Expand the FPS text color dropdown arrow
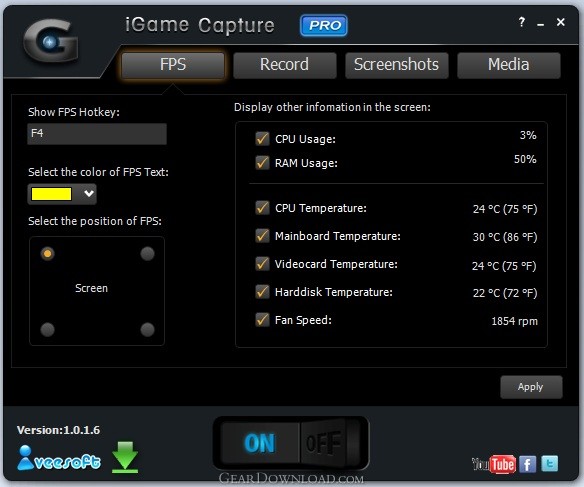Viewport: 584px width, 487px height. [89, 193]
